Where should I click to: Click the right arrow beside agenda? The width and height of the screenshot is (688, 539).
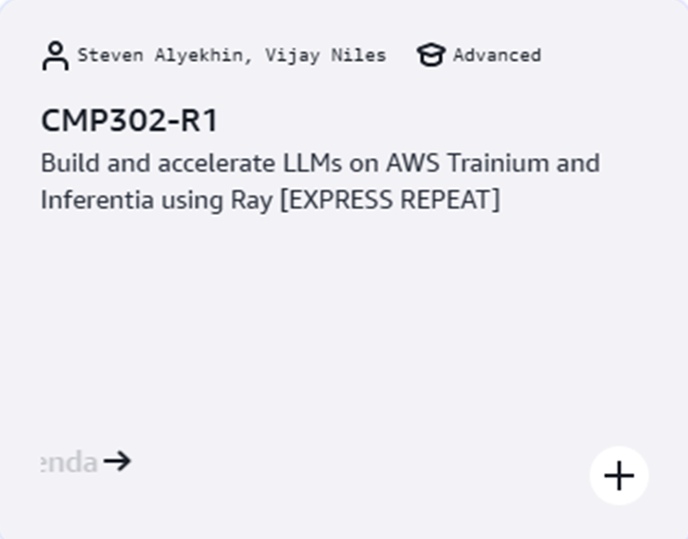(x=117, y=461)
